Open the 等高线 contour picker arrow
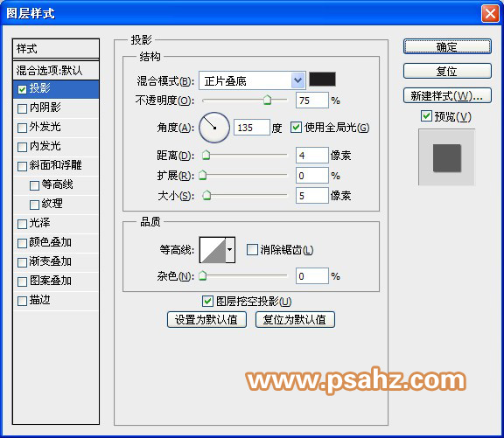The width and height of the screenshot is (504, 438). tap(230, 250)
